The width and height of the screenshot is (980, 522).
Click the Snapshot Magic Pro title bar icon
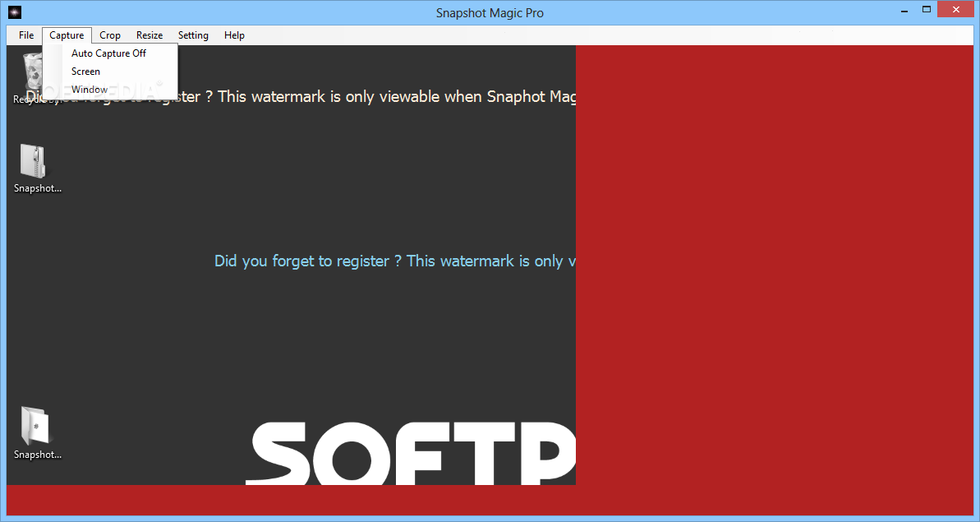coord(14,12)
